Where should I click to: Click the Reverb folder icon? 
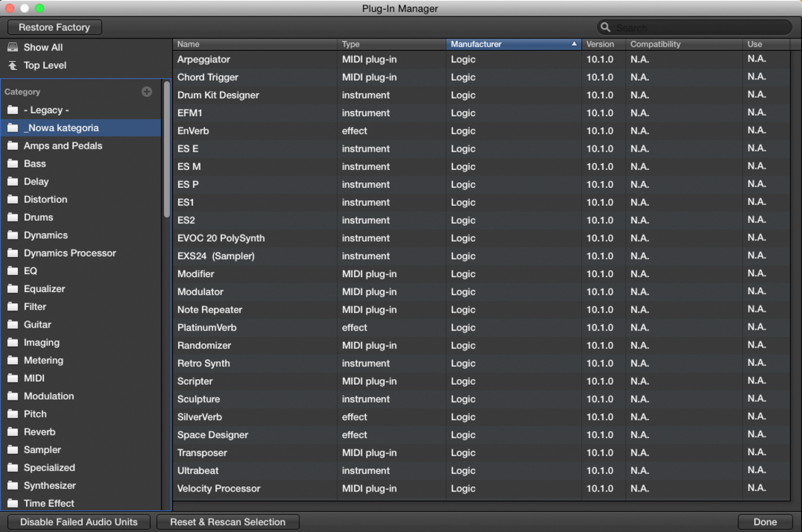pos(13,432)
